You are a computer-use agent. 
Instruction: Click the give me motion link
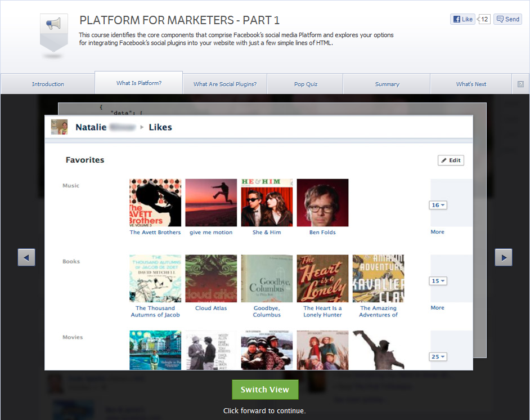(211, 233)
